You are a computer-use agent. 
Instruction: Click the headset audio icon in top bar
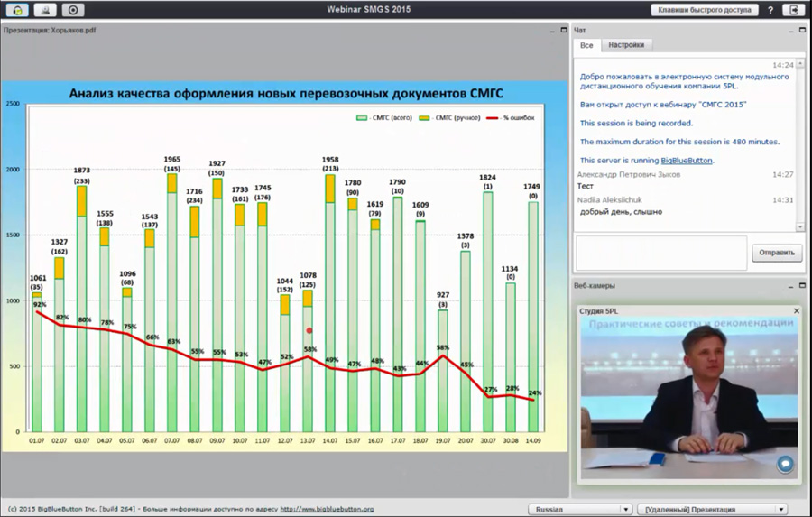(x=17, y=10)
